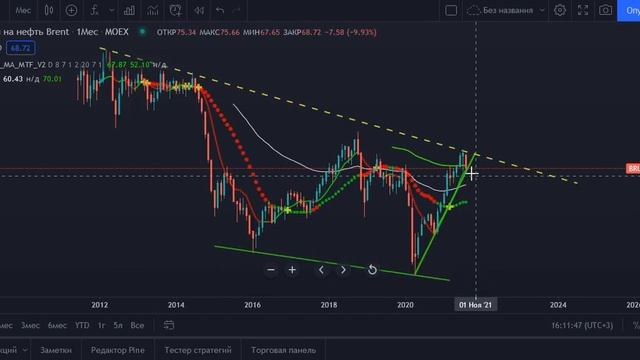The width and height of the screenshot is (640, 360).
Task: Open the Торговая панель tab
Action: click(x=283, y=350)
